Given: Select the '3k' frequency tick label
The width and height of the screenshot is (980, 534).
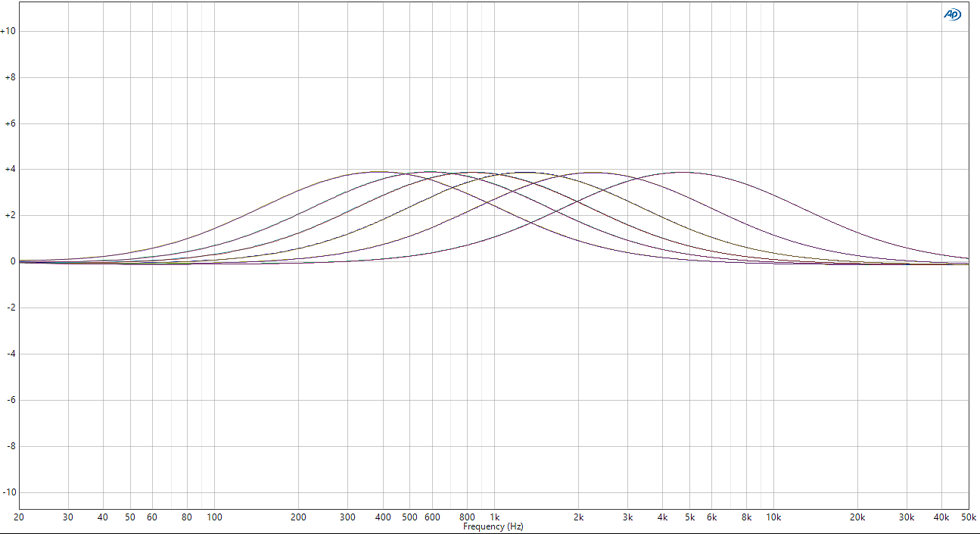Looking at the screenshot, I should click(627, 517).
